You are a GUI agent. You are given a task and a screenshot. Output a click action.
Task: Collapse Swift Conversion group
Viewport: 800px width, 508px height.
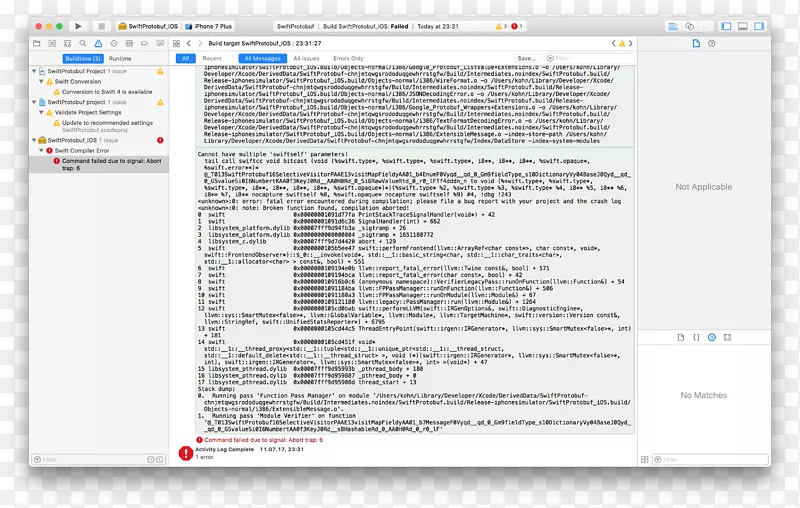click(x=41, y=82)
